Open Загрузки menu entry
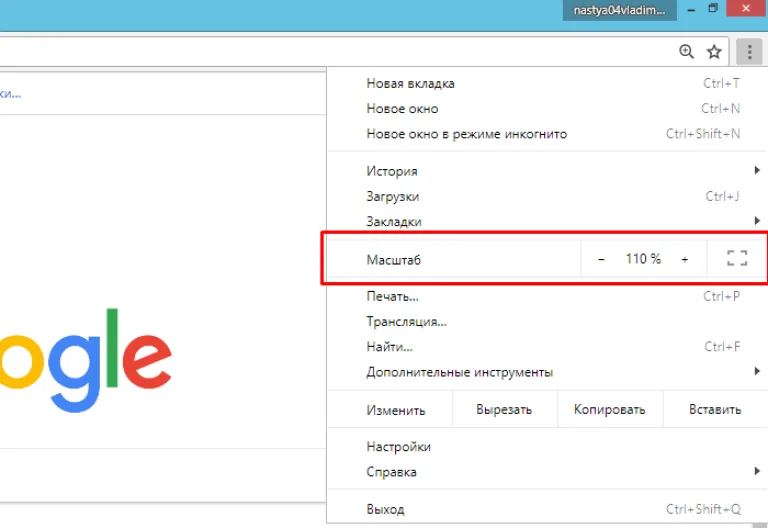 (x=548, y=196)
